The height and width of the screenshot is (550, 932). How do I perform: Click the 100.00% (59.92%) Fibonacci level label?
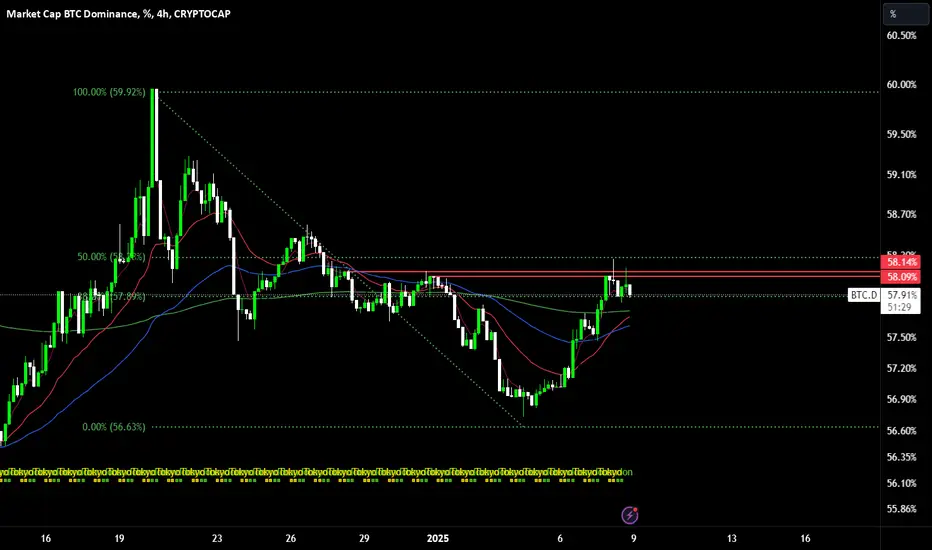pyautogui.click(x=109, y=92)
